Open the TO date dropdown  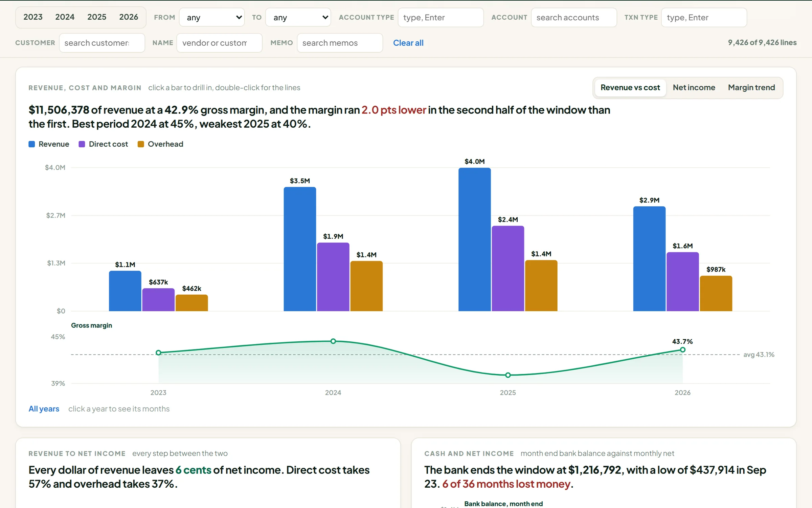click(x=298, y=17)
